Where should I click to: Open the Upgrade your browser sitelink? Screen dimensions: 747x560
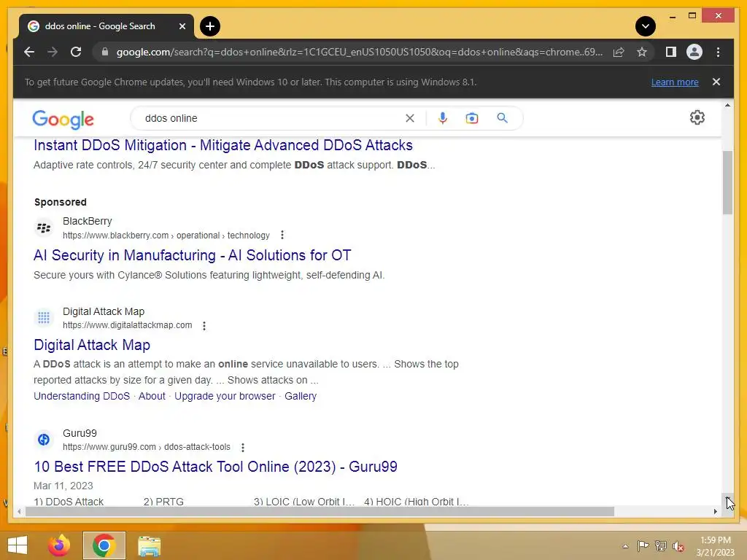point(225,396)
